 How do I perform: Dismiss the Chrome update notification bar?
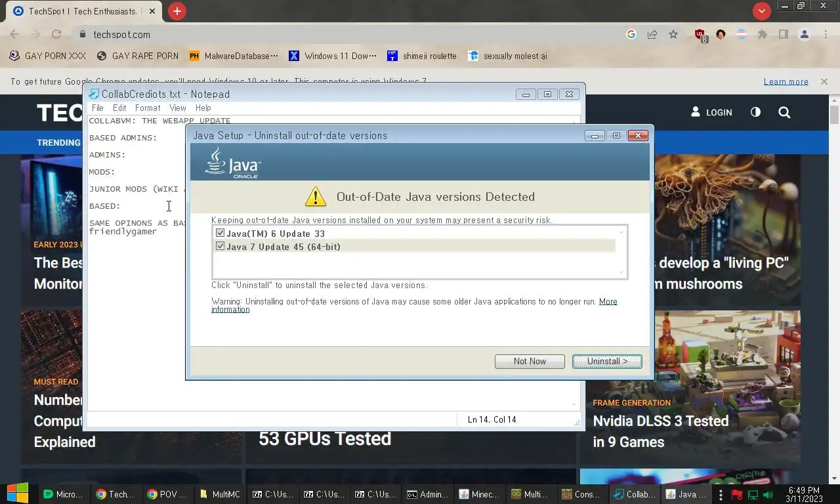click(x=824, y=81)
